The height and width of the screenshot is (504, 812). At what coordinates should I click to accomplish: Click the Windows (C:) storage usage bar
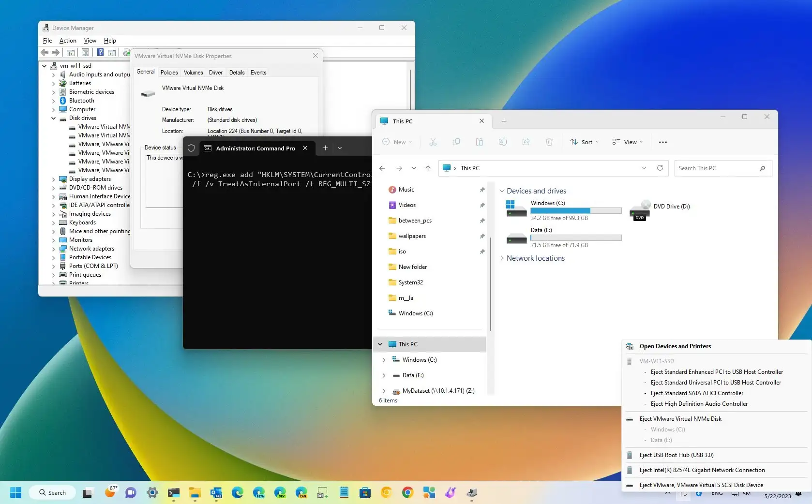[576, 211]
